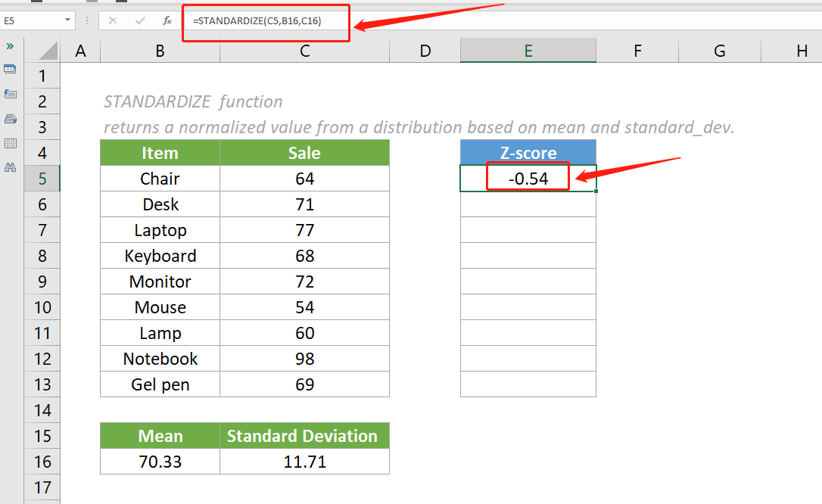This screenshot has width=822, height=504.
Task: Select the Z-score cell showing -0.54
Action: (x=528, y=179)
